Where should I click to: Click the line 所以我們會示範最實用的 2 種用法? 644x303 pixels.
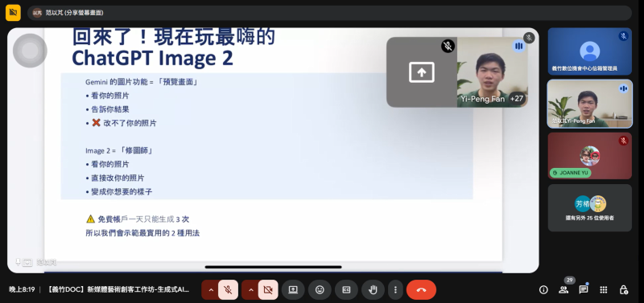[x=142, y=233]
